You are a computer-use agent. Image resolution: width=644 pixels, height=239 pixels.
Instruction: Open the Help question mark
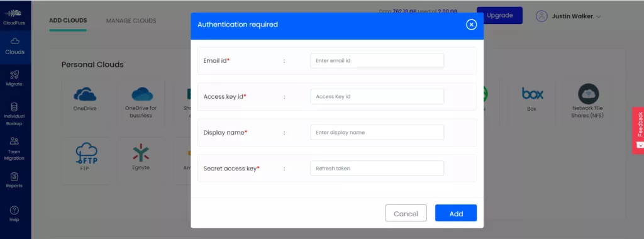[14, 210]
